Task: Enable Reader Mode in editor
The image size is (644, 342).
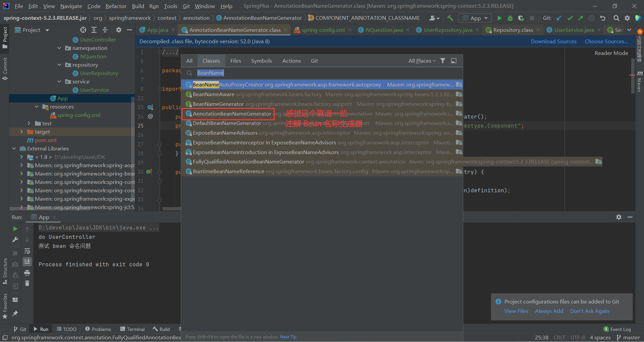Action: (611, 53)
